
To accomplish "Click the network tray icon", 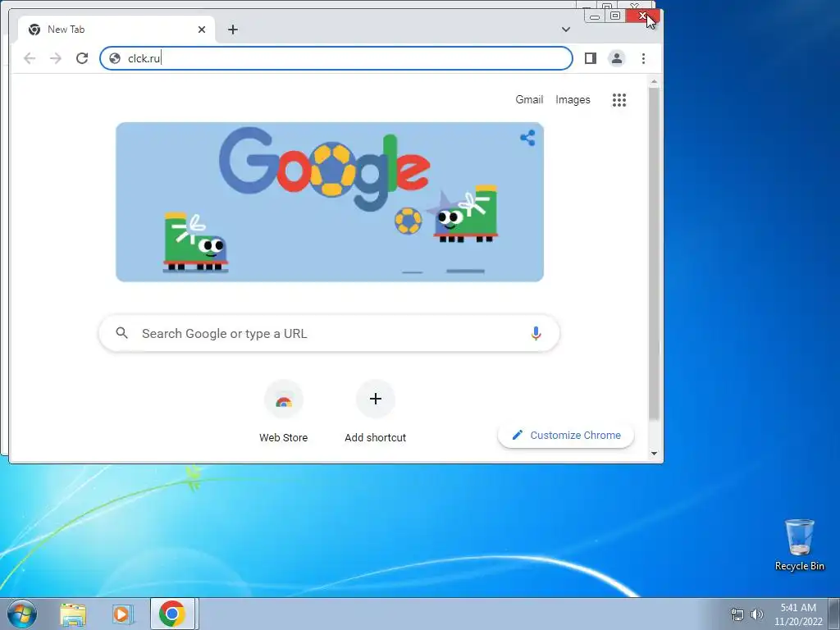I will (x=737, y=614).
